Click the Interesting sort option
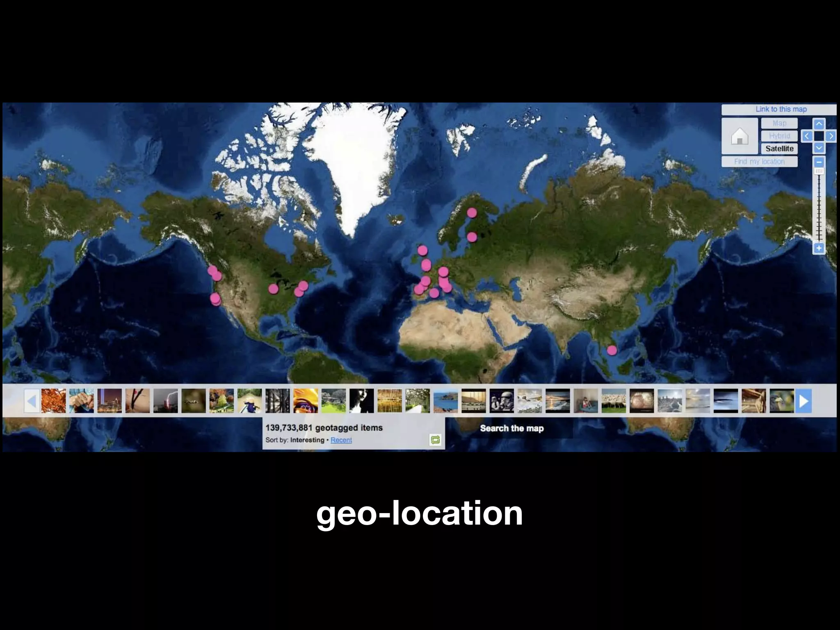 307,440
